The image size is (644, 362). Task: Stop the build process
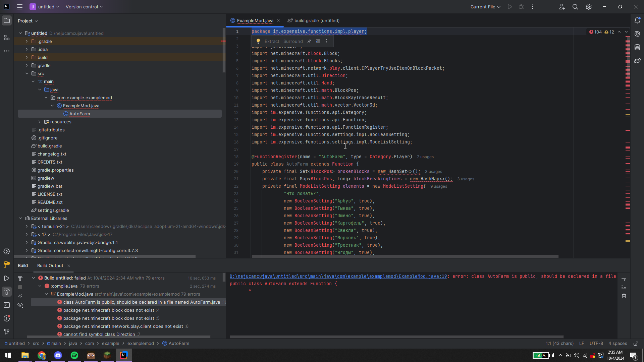click(x=20, y=287)
